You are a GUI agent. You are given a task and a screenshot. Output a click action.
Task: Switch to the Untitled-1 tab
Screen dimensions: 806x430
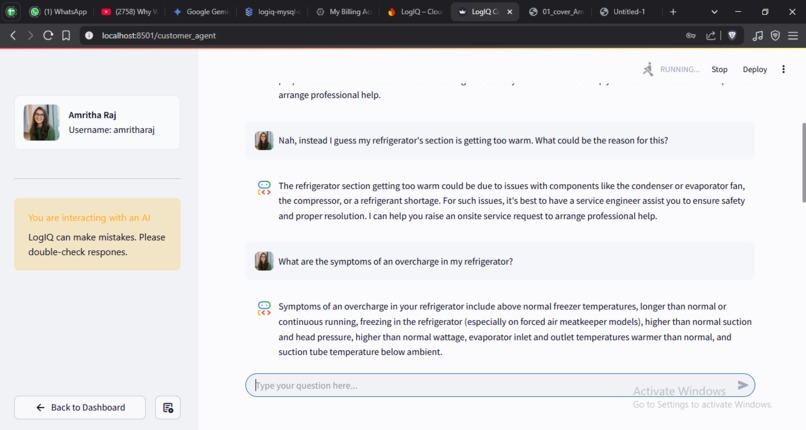pyautogui.click(x=622, y=11)
